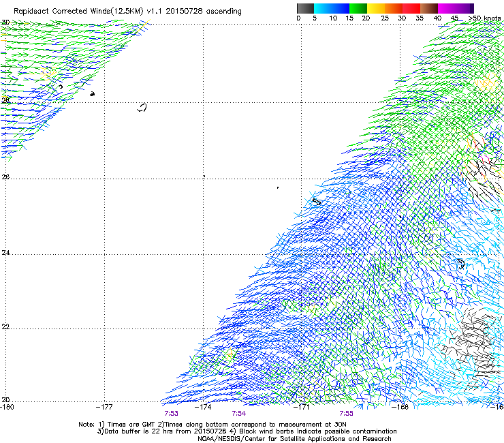Click the orange 25-30 knots legend color
The height and width of the screenshot is (443, 504).
point(394,8)
